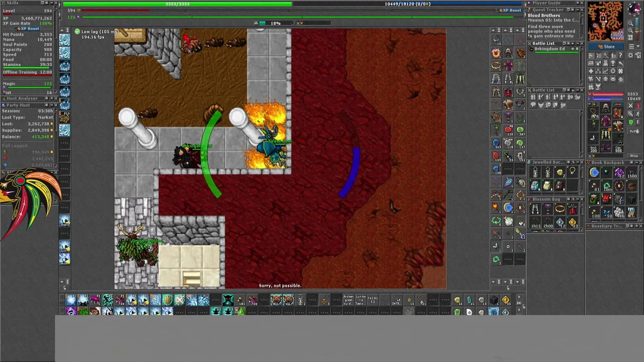This screenshot has width=644, height=362.
Task: Select the blue crystal orb in Book Backpack
Action: [594, 172]
